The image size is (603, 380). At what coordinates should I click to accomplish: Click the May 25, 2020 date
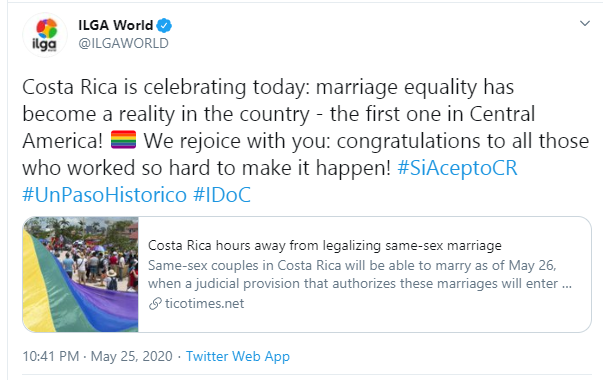[132, 356]
